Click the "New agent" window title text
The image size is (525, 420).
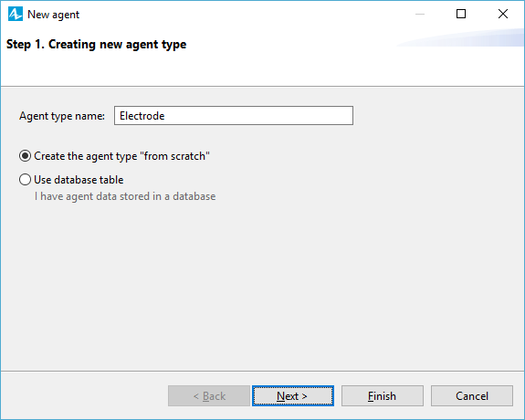click(53, 15)
